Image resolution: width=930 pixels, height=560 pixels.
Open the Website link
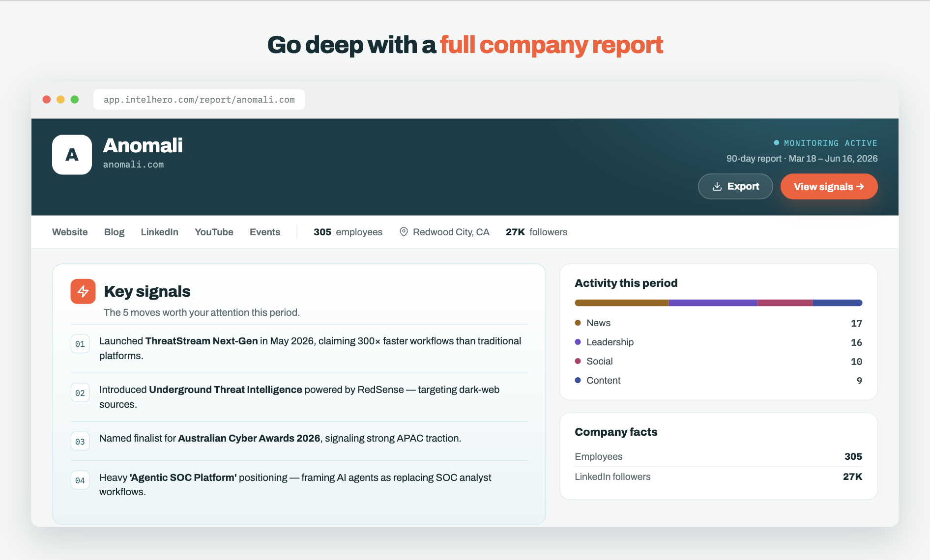70,232
